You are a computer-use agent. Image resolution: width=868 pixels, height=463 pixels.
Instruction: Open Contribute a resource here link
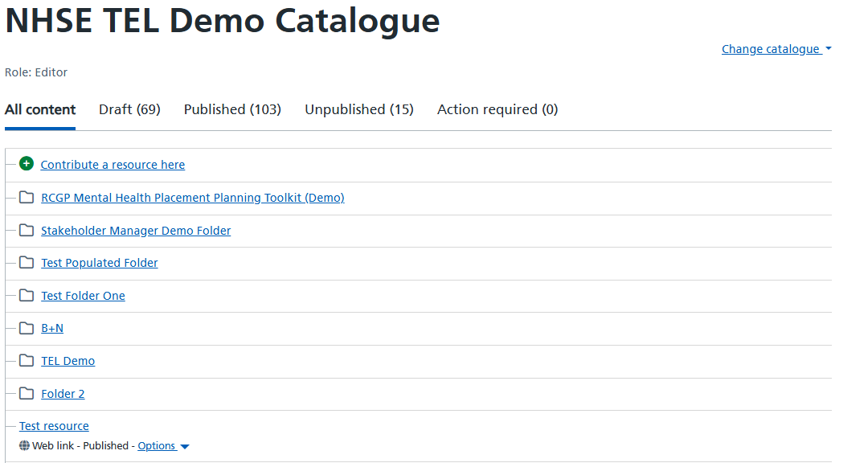113,165
